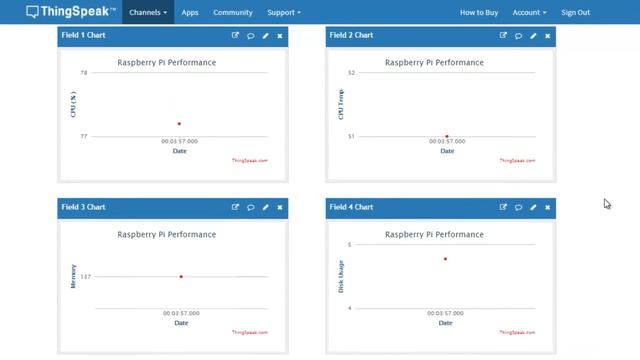Click the Field 1 Chart title bar text

click(x=83, y=36)
